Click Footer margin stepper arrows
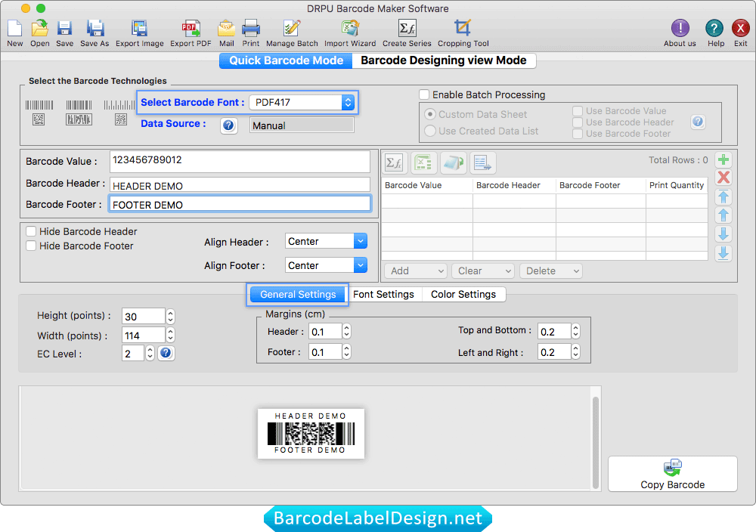Viewport: 756px width, 532px height. point(346,351)
